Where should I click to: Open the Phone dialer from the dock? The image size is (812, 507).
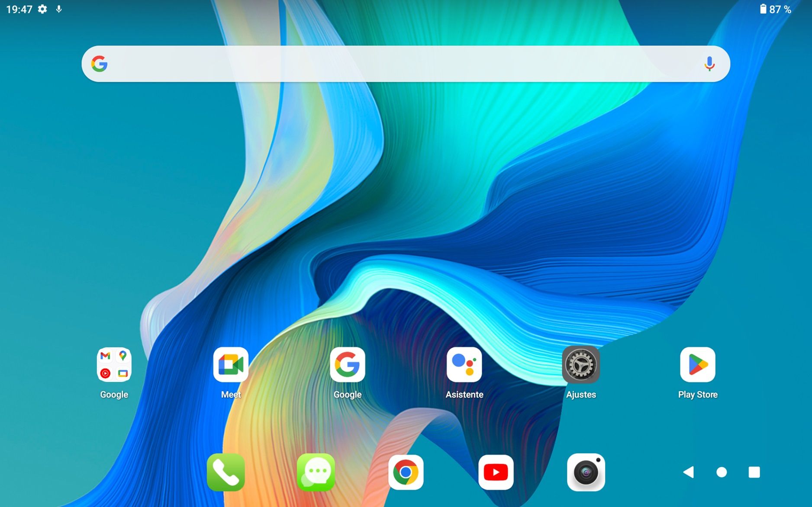[226, 472]
